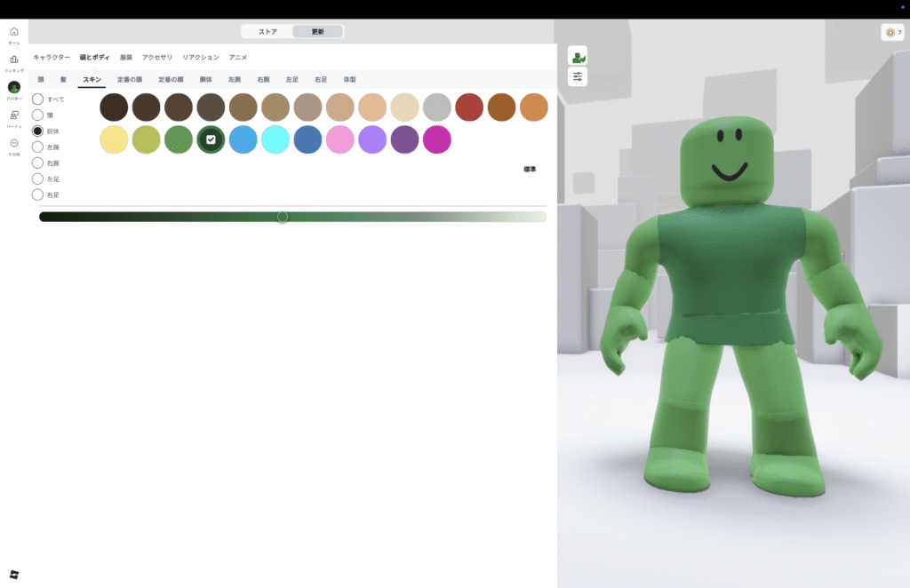Select the 右足 radio button in the body-part list
910x588 pixels.
(37, 195)
